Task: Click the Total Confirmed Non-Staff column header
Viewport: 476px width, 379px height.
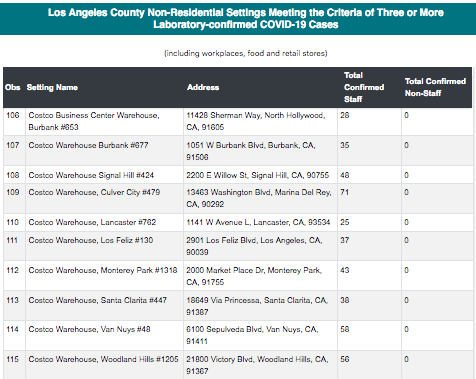Action: 435,87
